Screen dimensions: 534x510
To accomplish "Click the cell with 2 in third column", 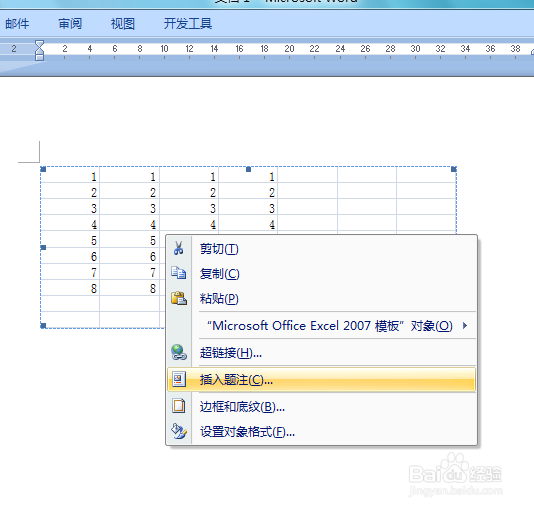I will coord(189,192).
